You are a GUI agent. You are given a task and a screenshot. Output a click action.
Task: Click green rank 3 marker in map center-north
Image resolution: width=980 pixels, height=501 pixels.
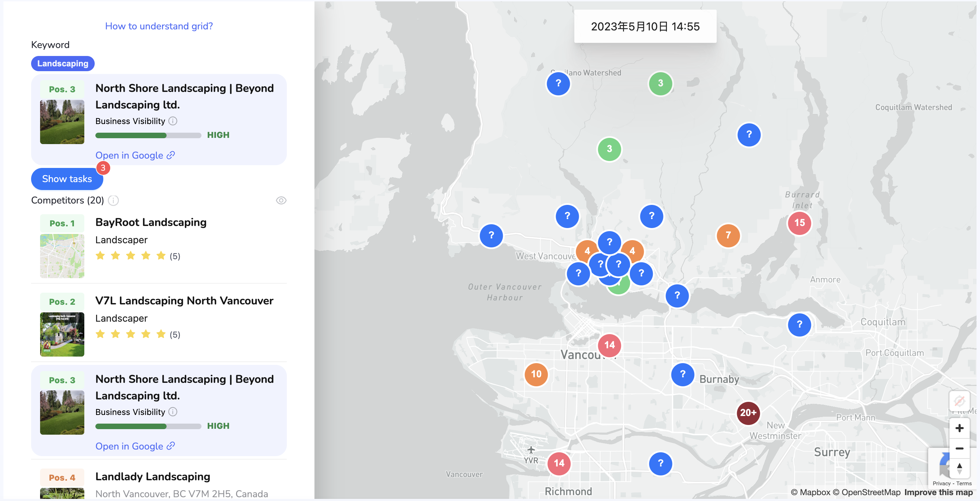coord(609,149)
